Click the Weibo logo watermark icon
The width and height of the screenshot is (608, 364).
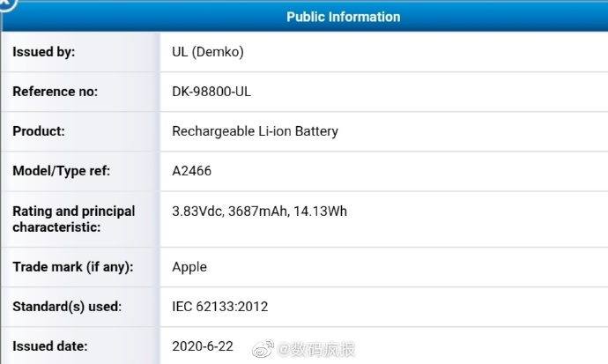[x=264, y=350]
